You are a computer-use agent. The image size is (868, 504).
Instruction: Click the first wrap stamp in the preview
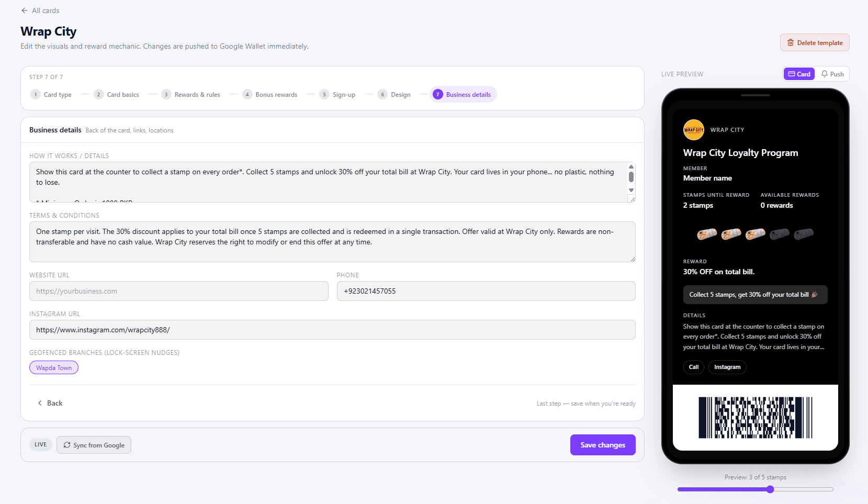pyautogui.click(x=707, y=234)
